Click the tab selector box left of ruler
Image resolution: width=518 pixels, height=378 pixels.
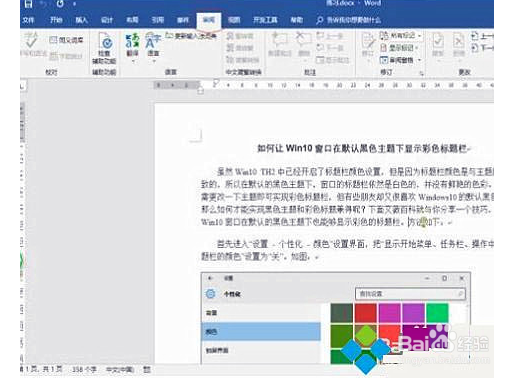click(x=22, y=86)
